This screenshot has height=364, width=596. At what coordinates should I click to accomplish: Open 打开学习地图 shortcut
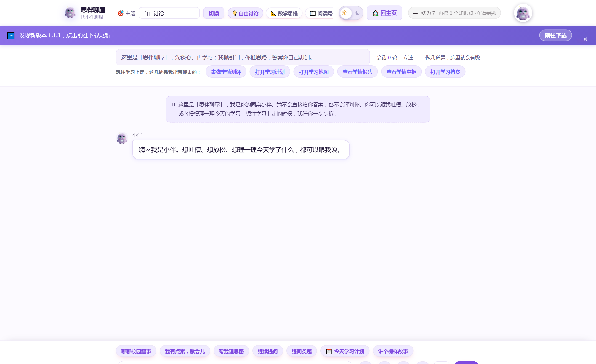(x=314, y=72)
